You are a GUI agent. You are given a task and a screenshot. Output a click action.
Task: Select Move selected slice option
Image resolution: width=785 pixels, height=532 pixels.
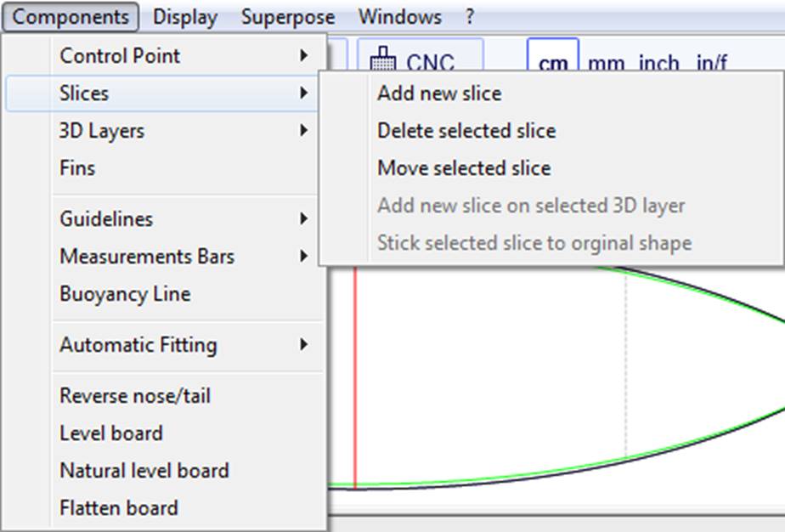tap(464, 168)
